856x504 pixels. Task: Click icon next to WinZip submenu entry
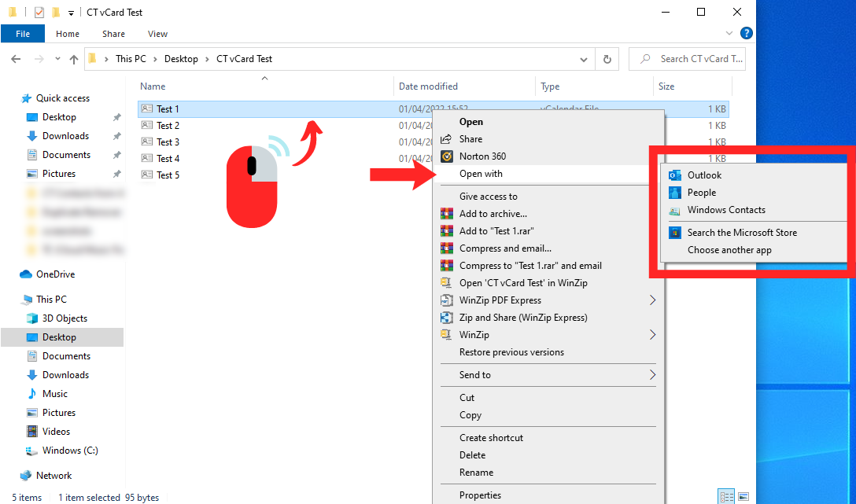click(x=447, y=335)
